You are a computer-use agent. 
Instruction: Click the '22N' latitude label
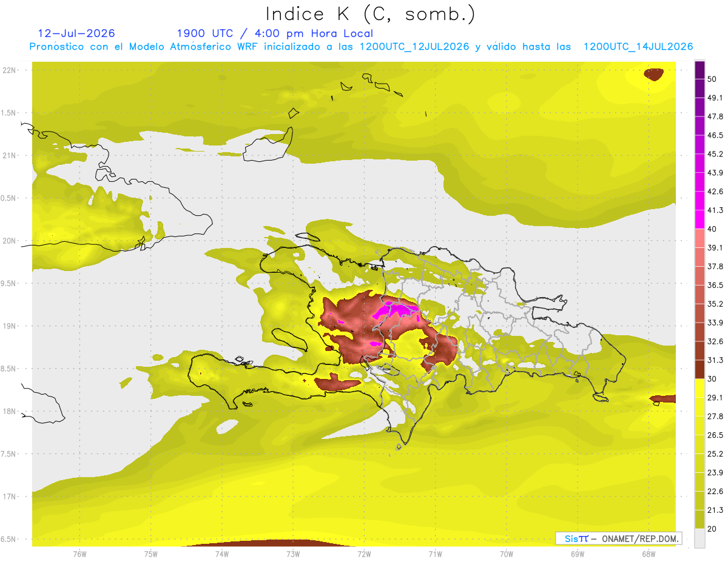pos(9,70)
